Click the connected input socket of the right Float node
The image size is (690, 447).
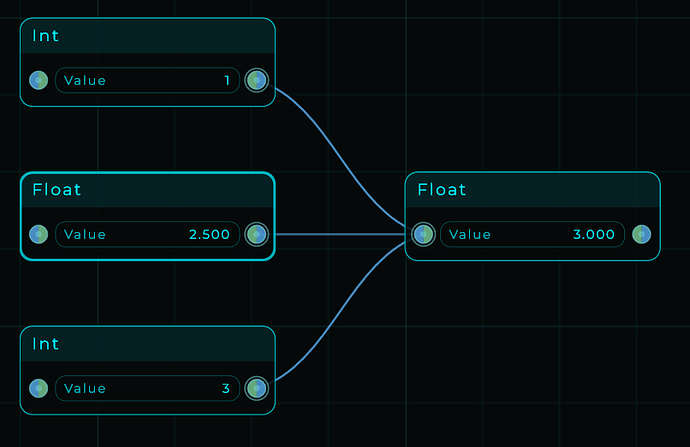pos(423,234)
